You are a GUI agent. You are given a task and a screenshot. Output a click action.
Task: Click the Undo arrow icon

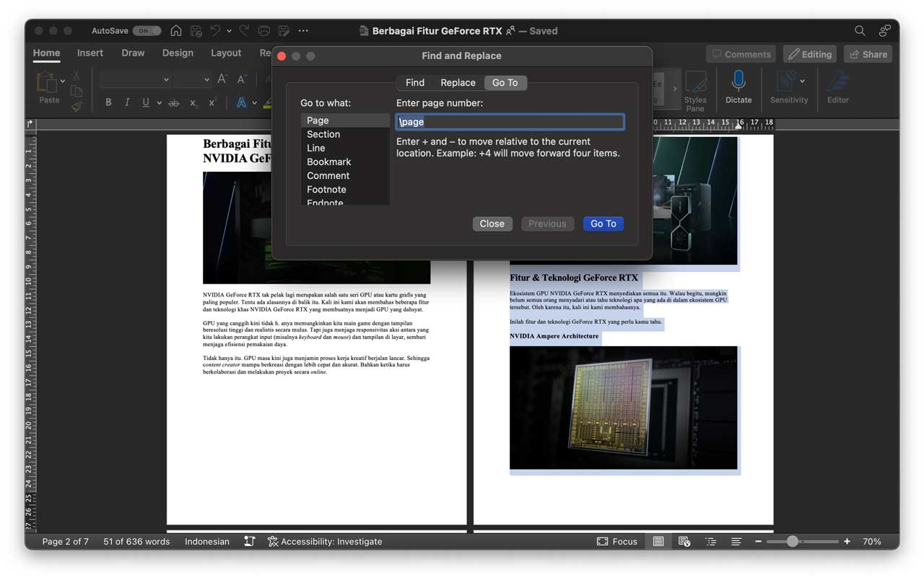215,31
